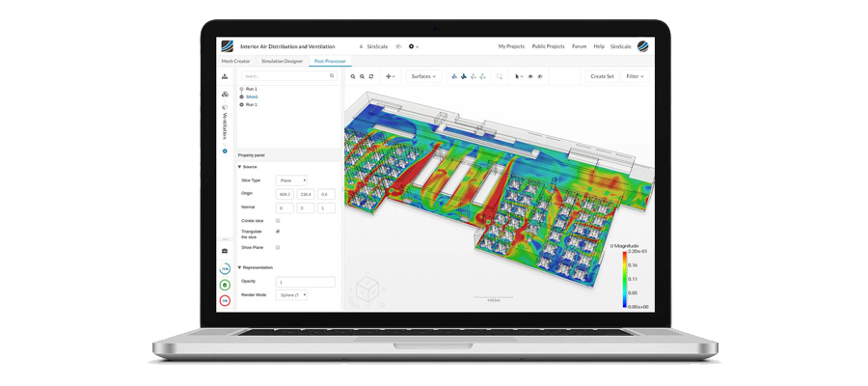
Task: Click the search magnifier icon in tree panel
Action: point(332,76)
